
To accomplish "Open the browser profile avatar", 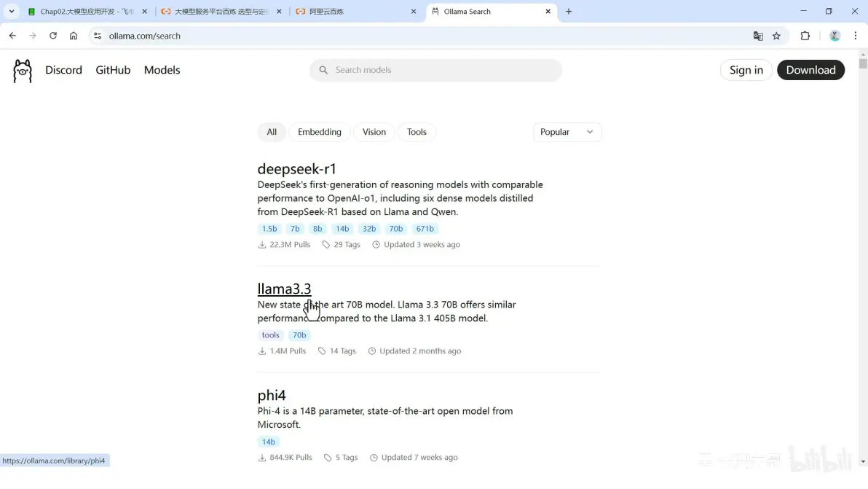I will coord(835,36).
